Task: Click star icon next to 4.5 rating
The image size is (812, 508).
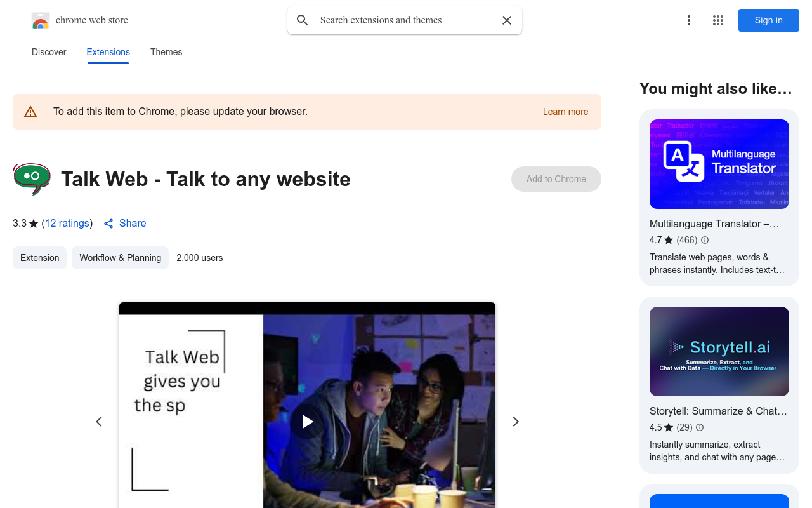Action: click(x=669, y=427)
